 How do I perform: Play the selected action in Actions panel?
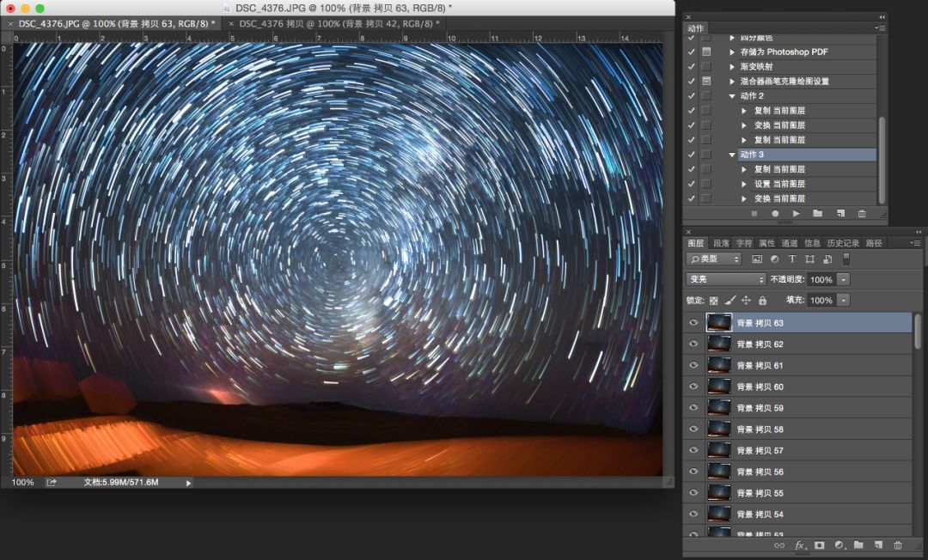tap(797, 213)
